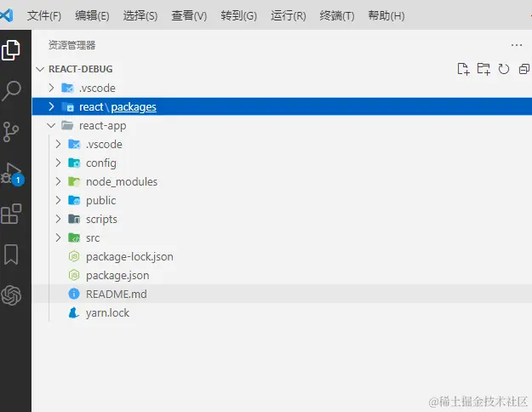The image size is (532, 412).
Task: Expand .vscode chevron inside react-app
Action: pyautogui.click(x=58, y=144)
